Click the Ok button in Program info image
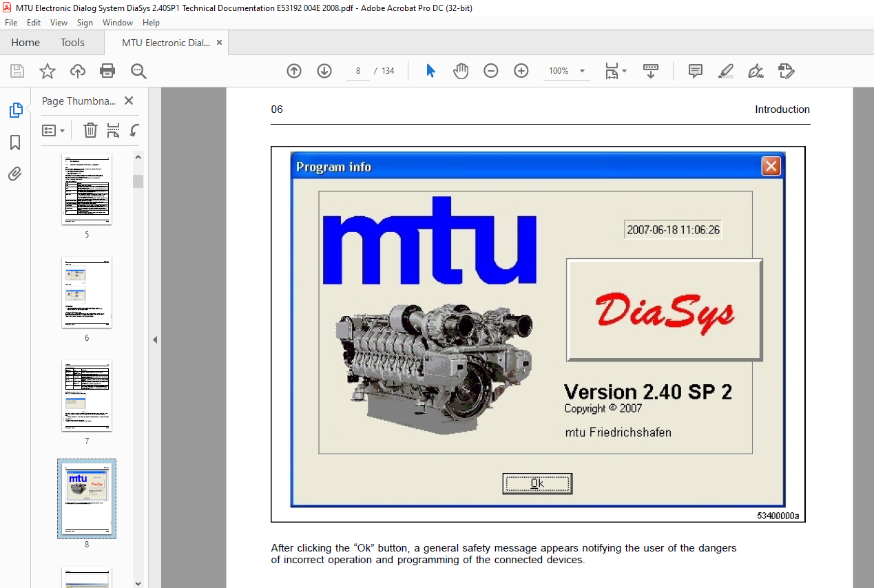874x588 pixels. [537, 483]
